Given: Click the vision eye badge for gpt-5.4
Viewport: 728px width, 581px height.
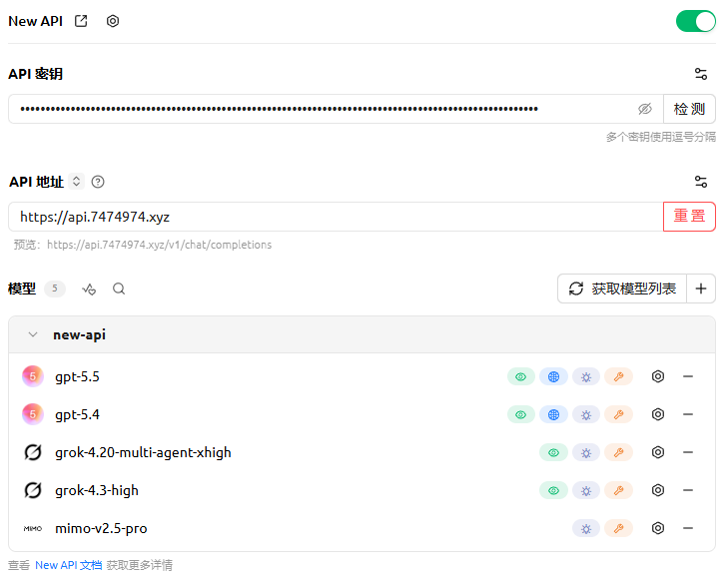Looking at the screenshot, I should 521,415.
